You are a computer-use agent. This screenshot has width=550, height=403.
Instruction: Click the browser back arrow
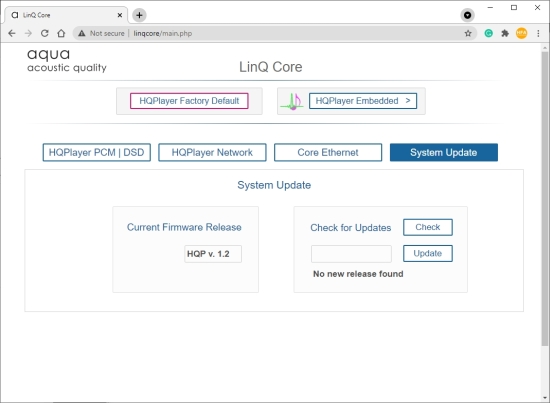(x=12, y=33)
